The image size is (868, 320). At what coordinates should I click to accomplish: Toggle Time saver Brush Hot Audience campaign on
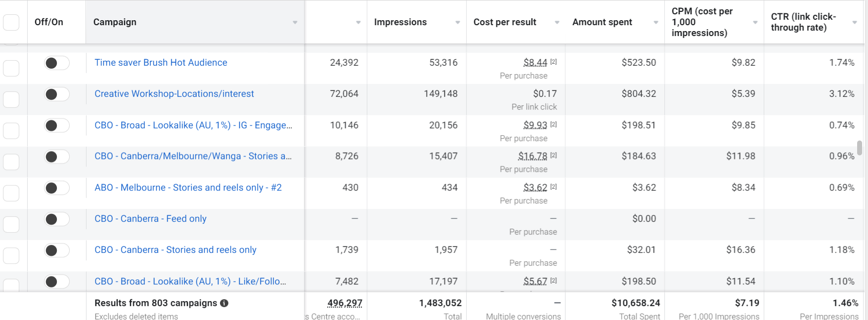point(56,63)
